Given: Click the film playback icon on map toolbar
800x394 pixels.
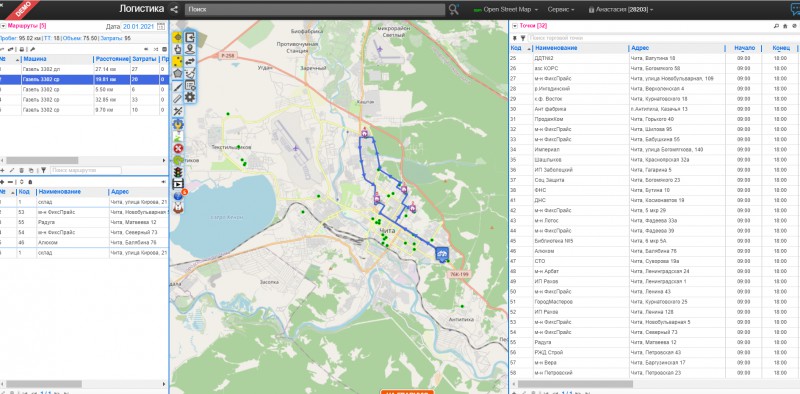Looking at the screenshot, I should (178, 184).
